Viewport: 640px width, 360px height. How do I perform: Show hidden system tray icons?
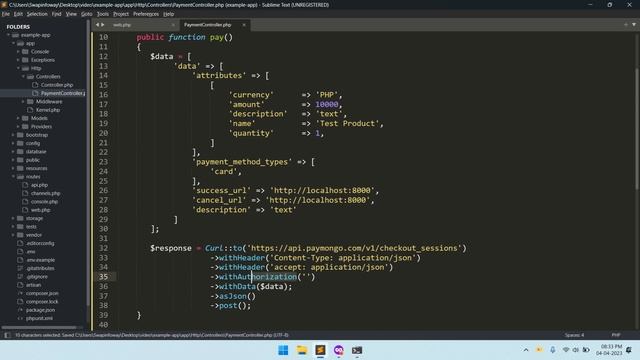pos(526,350)
